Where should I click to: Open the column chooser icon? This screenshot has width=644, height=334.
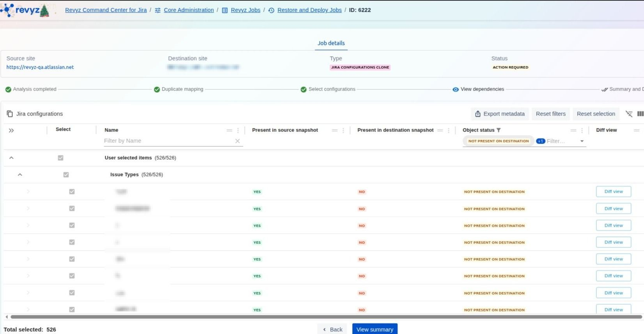tap(640, 114)
